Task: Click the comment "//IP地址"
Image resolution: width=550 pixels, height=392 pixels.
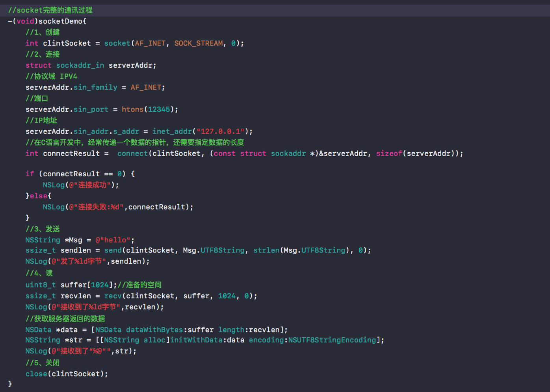Action: [41, 120]
